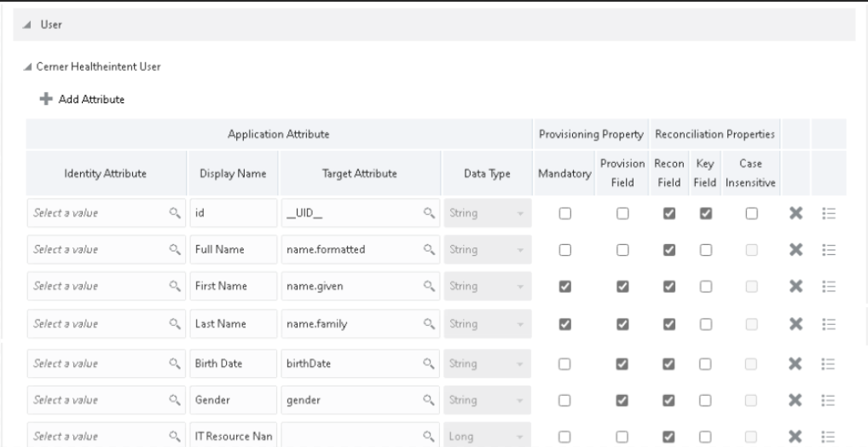The width and height of the screenshot is (868, 447).
Task: Edit the Last Name display name field
Action: point(234,323)
